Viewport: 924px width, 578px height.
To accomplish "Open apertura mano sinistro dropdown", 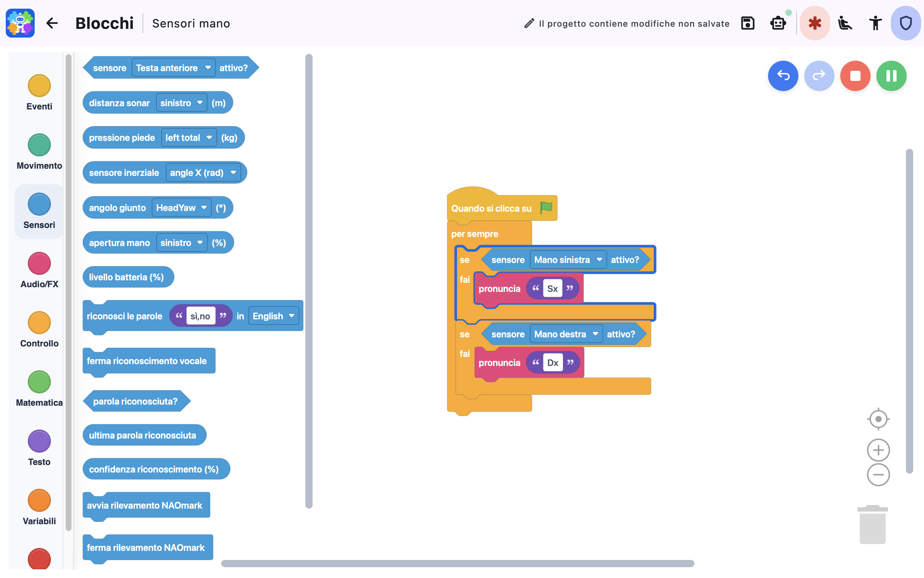I will tap(182, 243).
